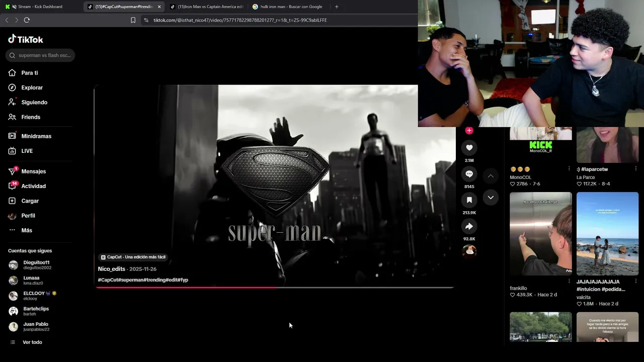Switch to the hulk iron man Google tab
Image resolution: width=644 pixels, height=362 pixels.
288,7
